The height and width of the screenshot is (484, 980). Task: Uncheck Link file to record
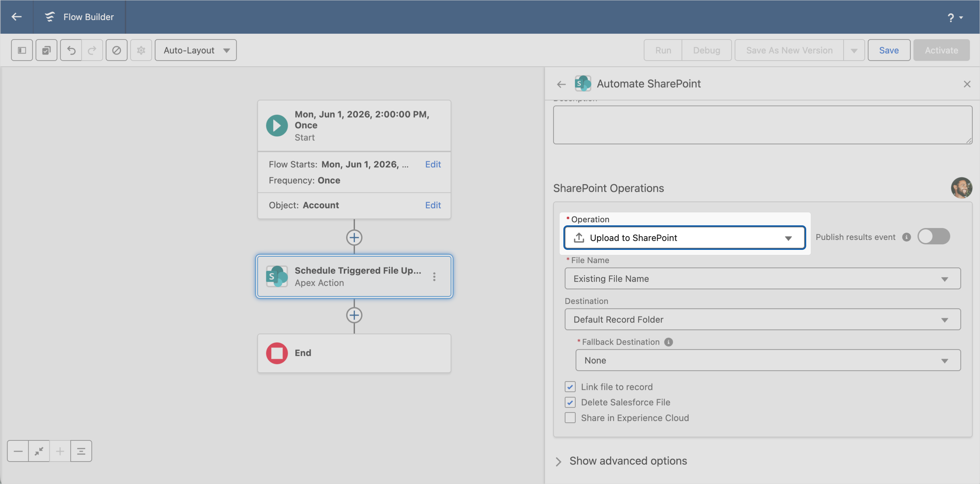click(x=570, y=387)
